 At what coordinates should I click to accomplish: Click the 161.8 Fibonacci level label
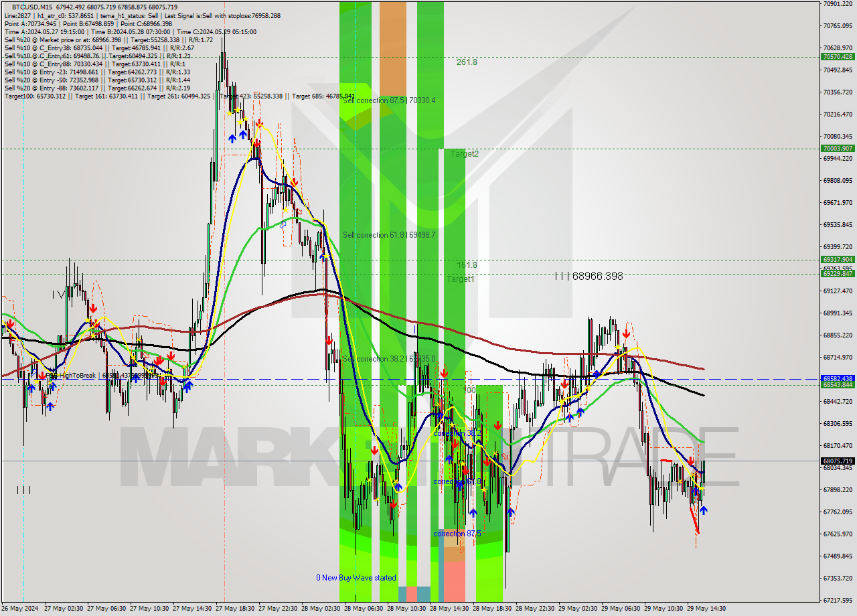[467, 264]
